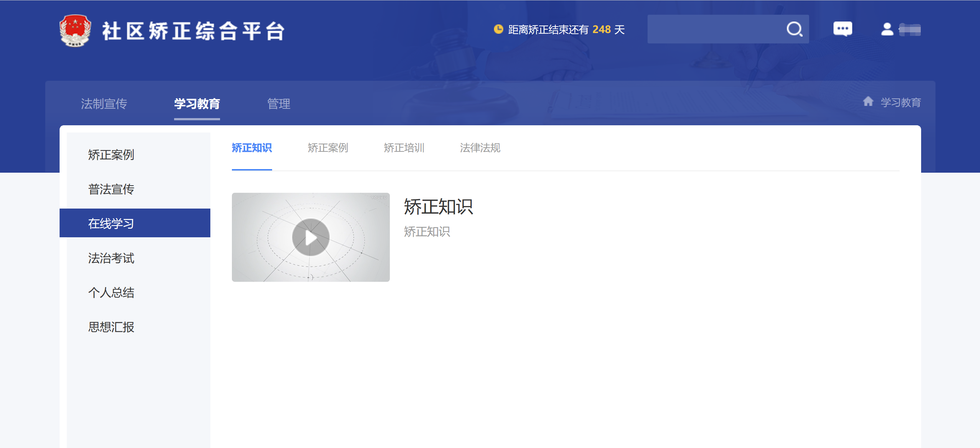Switch to 法制宣传 top navigation tab

104,103
